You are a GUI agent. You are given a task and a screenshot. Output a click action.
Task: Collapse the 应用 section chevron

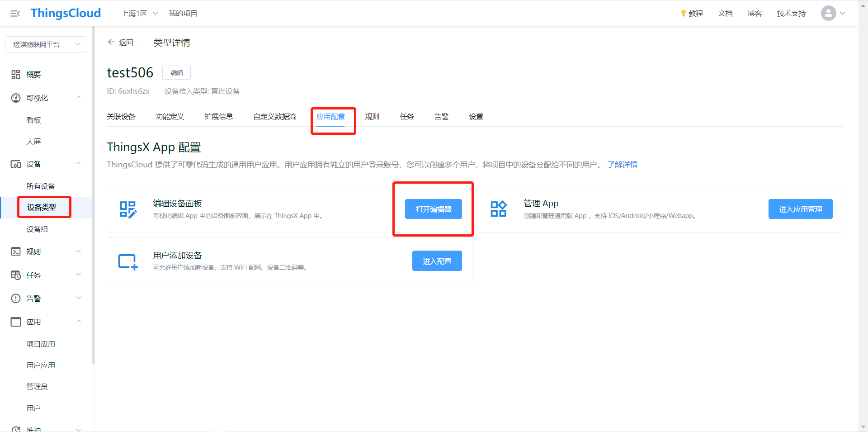point(79,321)
